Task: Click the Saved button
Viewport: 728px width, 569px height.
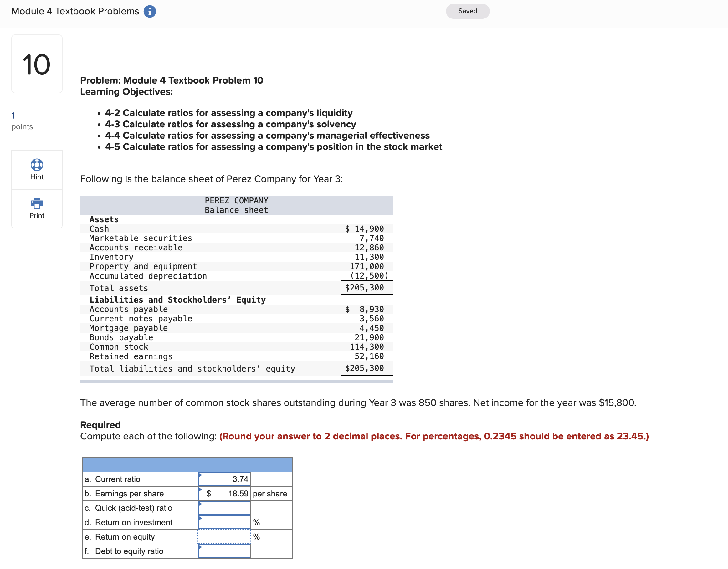Action: pos(467,11)
